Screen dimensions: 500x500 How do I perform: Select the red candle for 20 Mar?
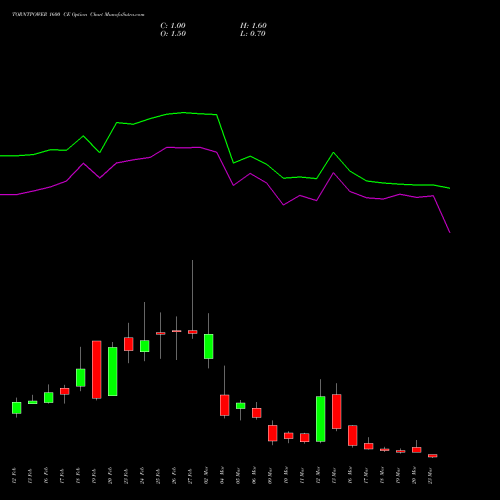(x=417, y=450)
